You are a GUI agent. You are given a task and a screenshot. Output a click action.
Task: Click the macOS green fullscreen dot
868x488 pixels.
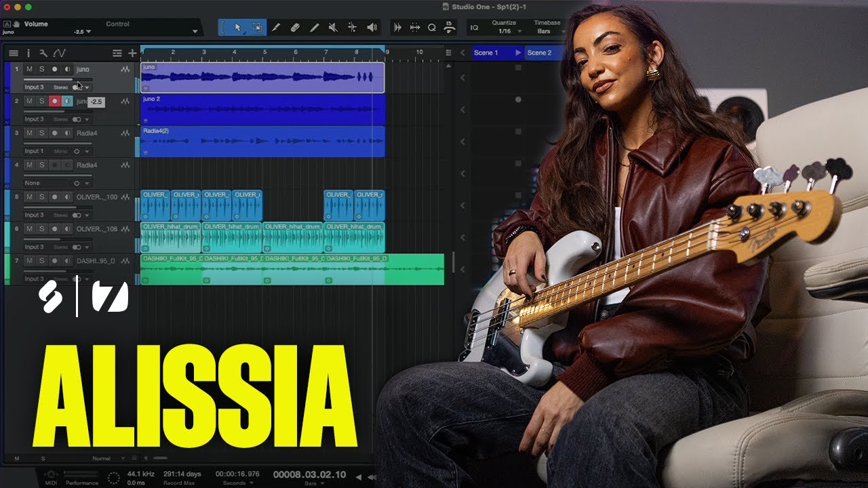tap(28, 7)
